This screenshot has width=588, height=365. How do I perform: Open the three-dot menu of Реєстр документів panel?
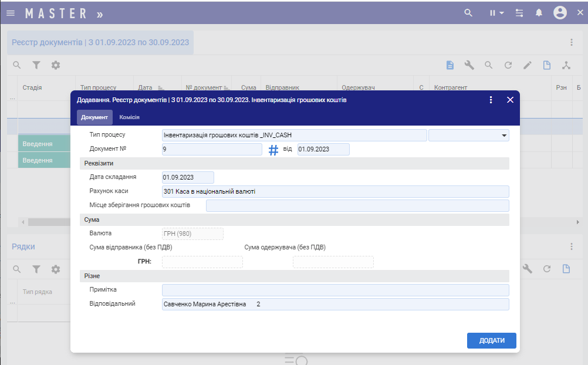point(571,42)
